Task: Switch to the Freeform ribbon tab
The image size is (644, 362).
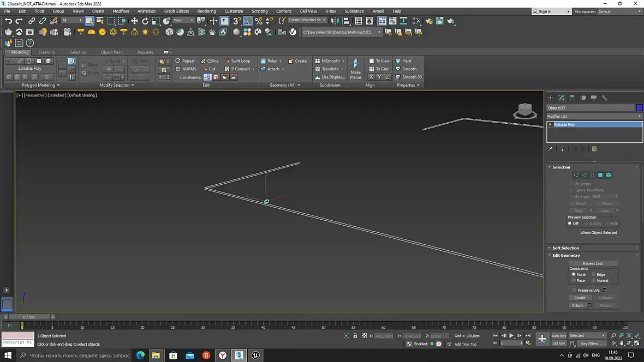Action: point(47,52)
